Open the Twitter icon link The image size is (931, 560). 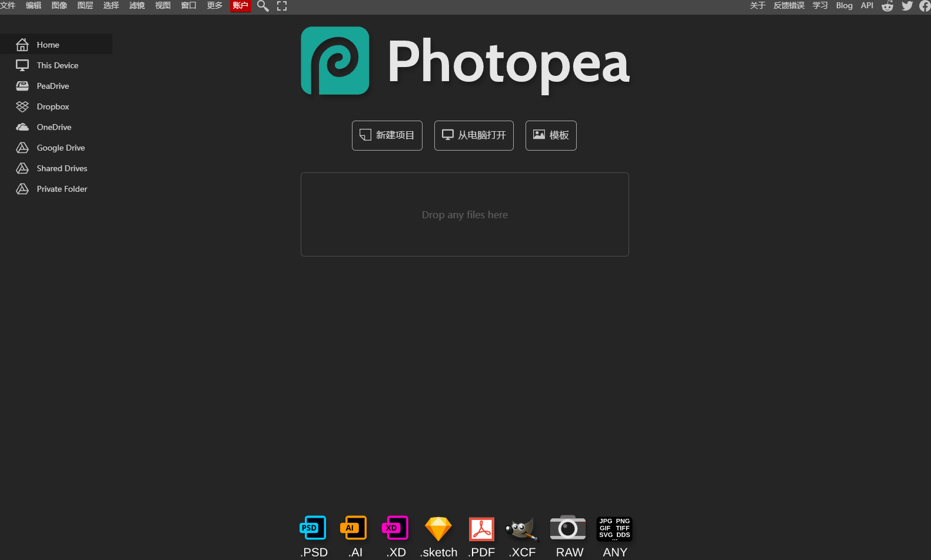[x=907, y=6]
